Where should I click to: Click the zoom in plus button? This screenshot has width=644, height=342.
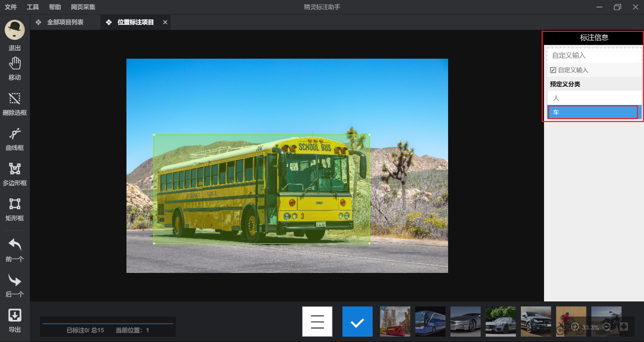click(575, 327)
